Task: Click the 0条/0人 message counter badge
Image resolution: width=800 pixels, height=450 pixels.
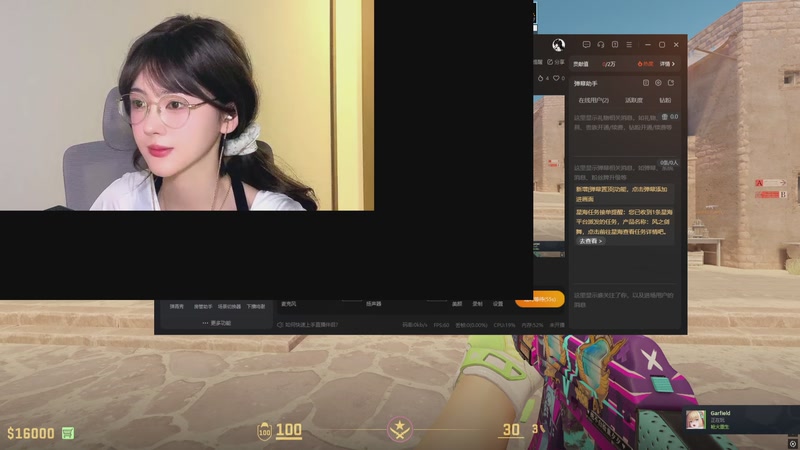Action: pyautogui.click(x=669, y=163)
